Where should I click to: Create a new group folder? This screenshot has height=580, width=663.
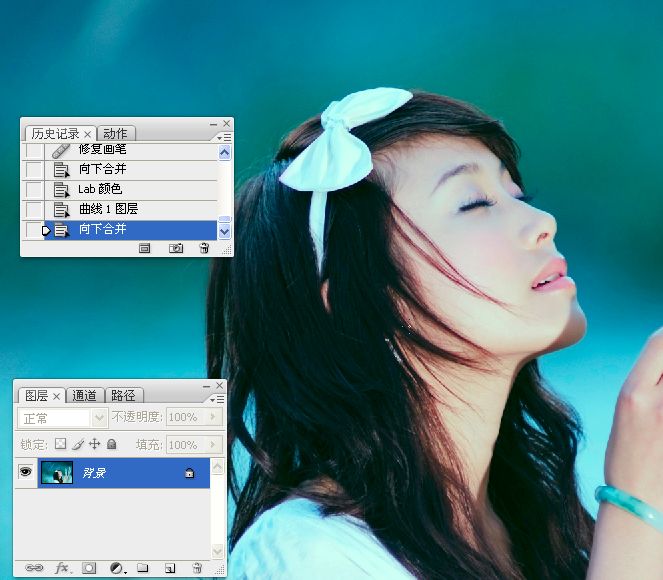(142, 568)
